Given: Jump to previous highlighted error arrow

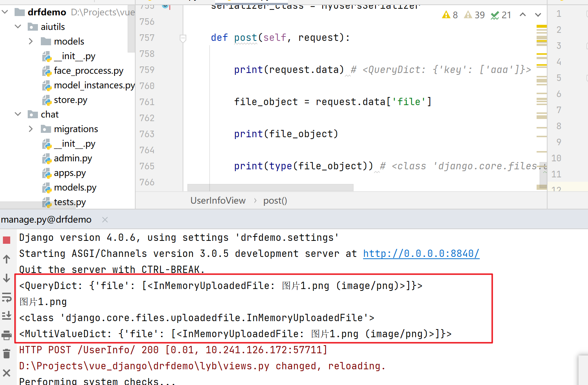Looking at the screenshot, I should (522, 15).
